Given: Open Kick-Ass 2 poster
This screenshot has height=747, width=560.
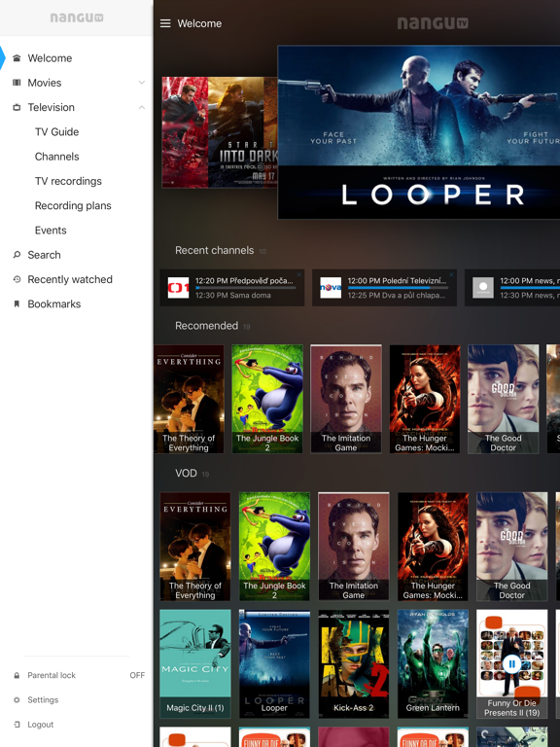Looking at the screenshot, I should (x=353, y=663).
